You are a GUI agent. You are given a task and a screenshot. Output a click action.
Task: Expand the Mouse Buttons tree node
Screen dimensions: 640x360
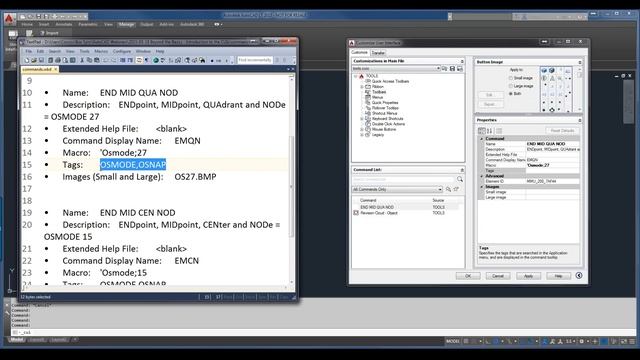click(362, 129)
